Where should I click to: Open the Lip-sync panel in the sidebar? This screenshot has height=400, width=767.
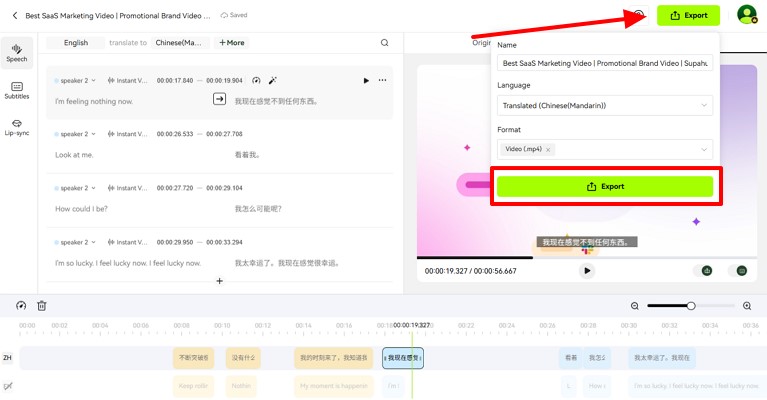(17, 127)
